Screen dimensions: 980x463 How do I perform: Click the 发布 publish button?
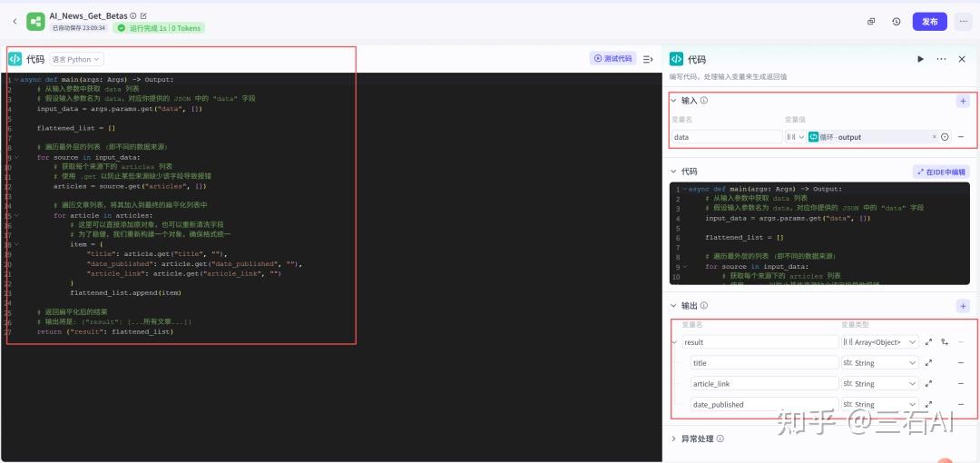click(x=930, y=21)
